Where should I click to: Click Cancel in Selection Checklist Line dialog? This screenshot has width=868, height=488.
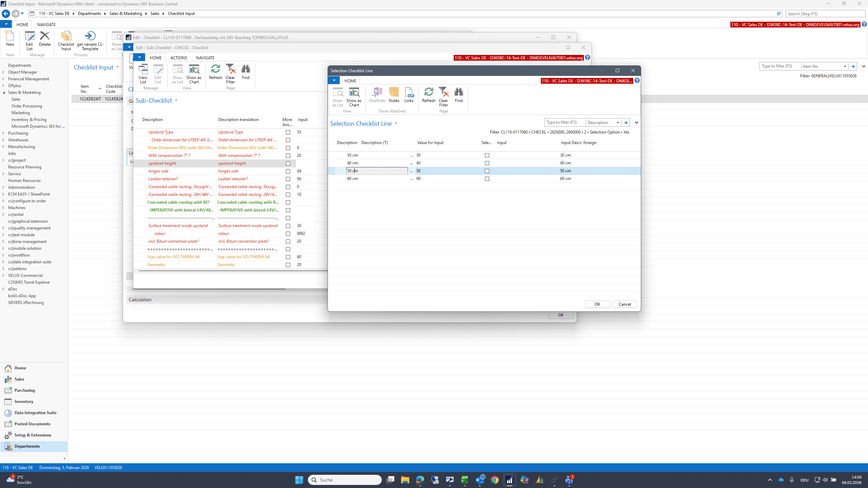625,304
